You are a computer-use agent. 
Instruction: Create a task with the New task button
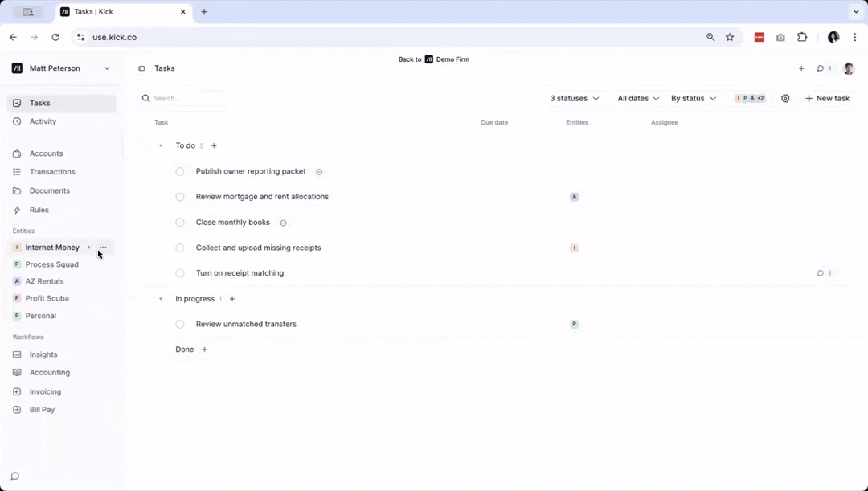[827, 98]
